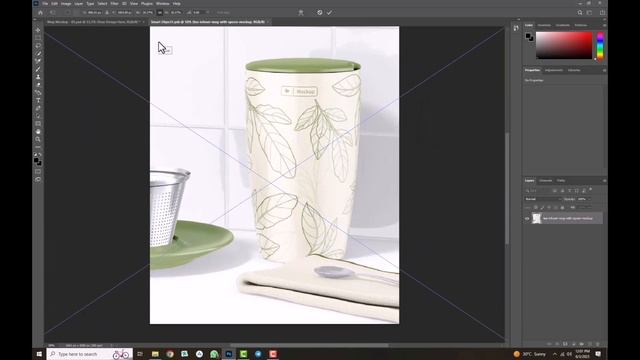Toggle visibility eye of the mockup layer
Image resolution: width=640 pixels, height=360 pixels.
527,219
